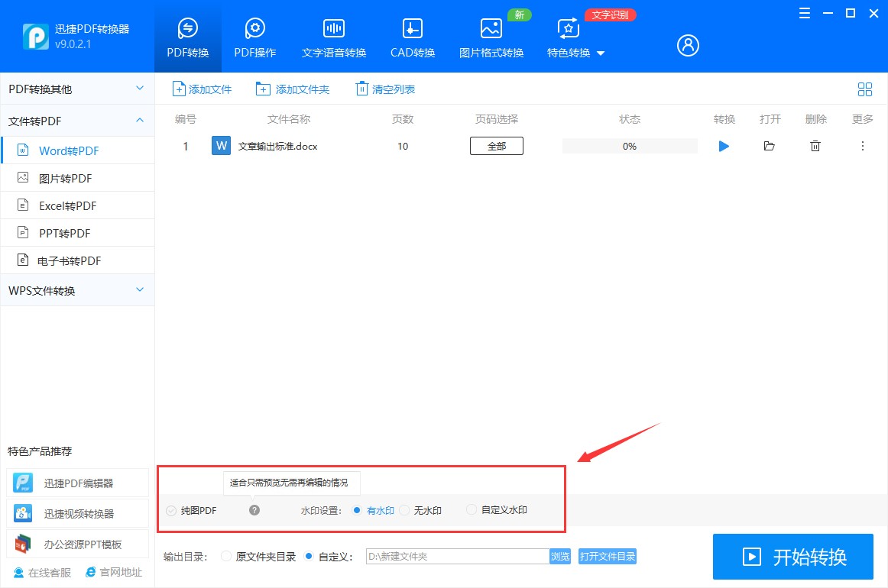This screenshot has height=588, width=888.
Task: Choose 原文件夹目录 as output directory
Action: click(226, 556)
